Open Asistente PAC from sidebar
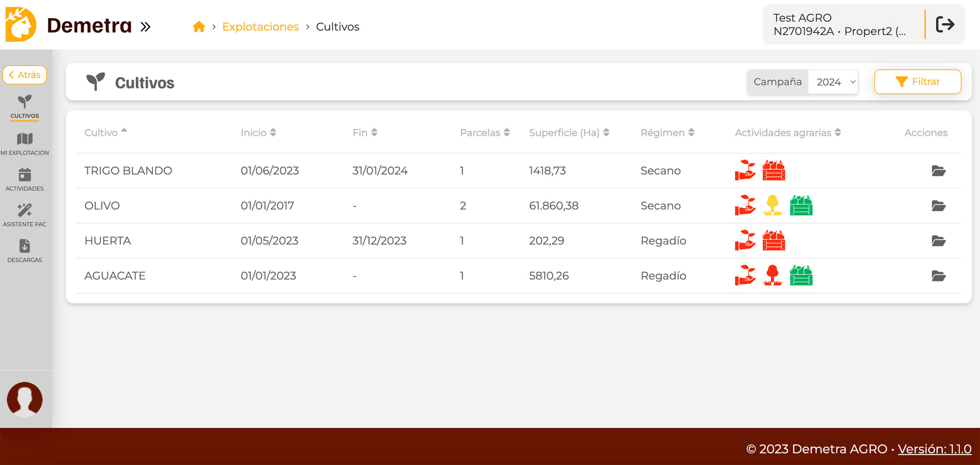 24,215
